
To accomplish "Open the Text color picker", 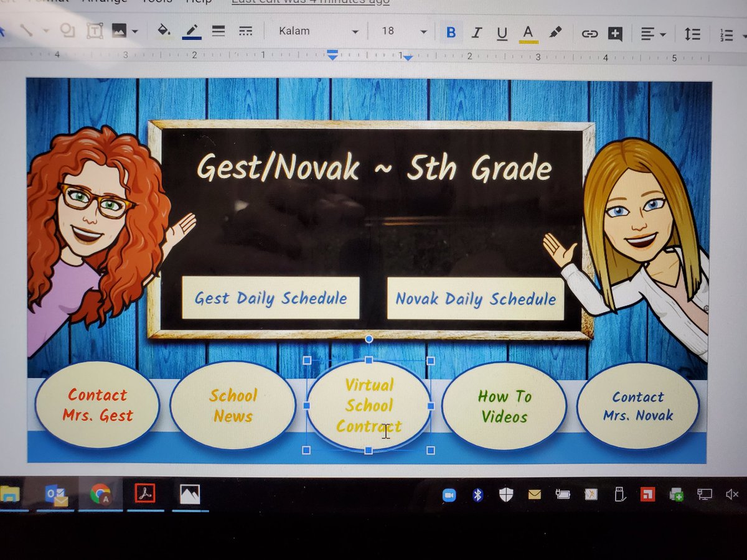I will 529,33.
